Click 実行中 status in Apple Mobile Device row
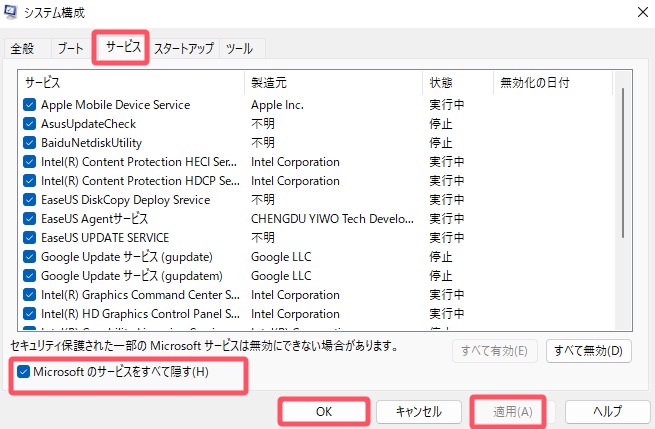 (447, 105)
